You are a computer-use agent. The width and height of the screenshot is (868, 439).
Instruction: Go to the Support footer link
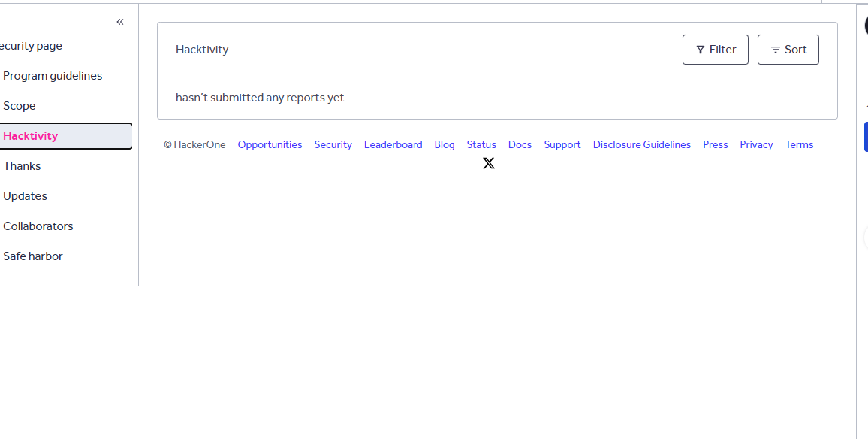coord(562,144)
